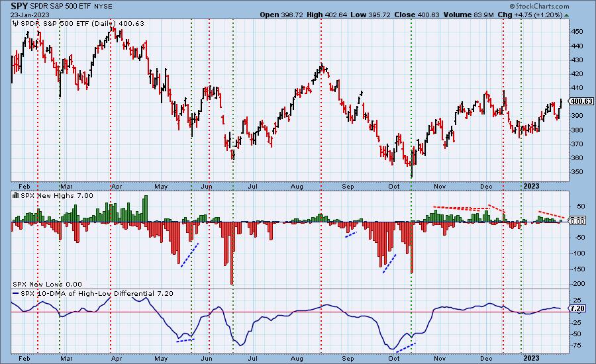Click the Oct label under the price chart
Screen dimensions: 596x364
click(x=394, y=186)
